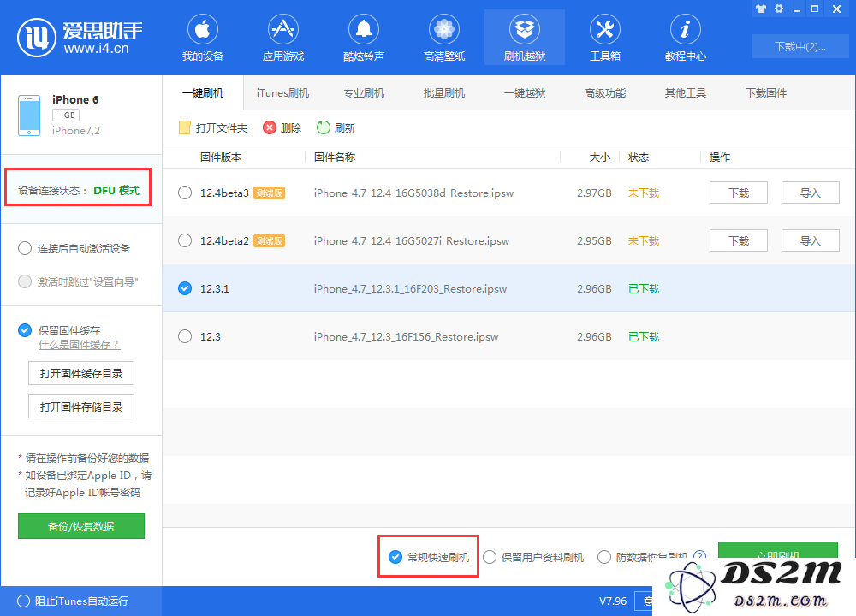Image resolution: width=856 pixels, height=616 pixels.
Task: Click the V7.96 version label
Action: tap(613, 601)
